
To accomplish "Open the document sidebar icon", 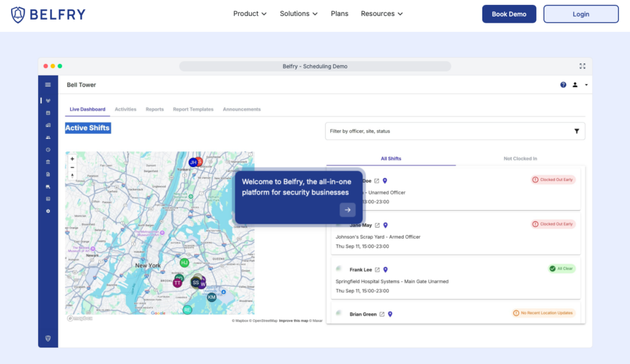I will click(48, 175).
